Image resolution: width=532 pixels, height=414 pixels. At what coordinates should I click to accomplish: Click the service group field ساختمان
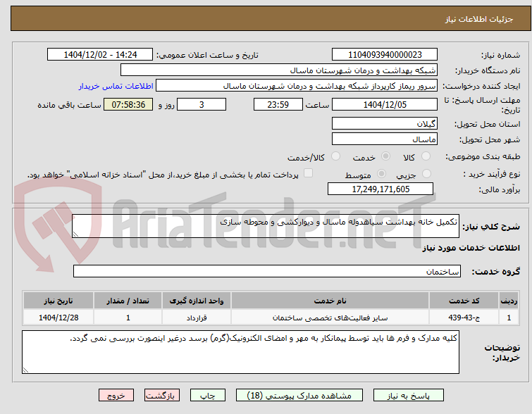tap(267, 271)
